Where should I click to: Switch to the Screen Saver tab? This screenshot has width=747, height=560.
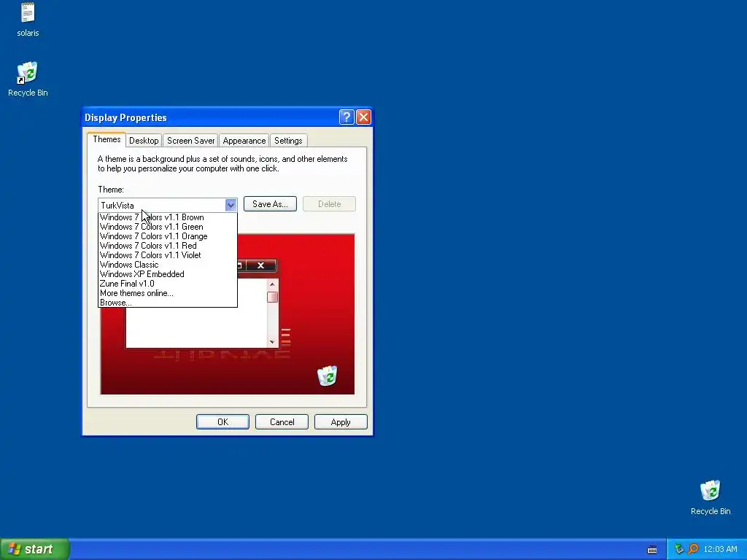(x=190, y=141)
